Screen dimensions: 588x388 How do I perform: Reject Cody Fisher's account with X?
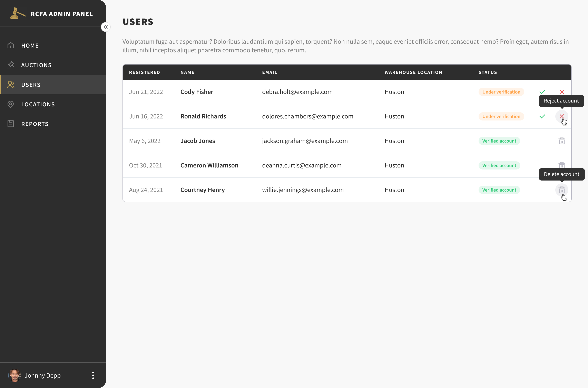click(562, 92)
